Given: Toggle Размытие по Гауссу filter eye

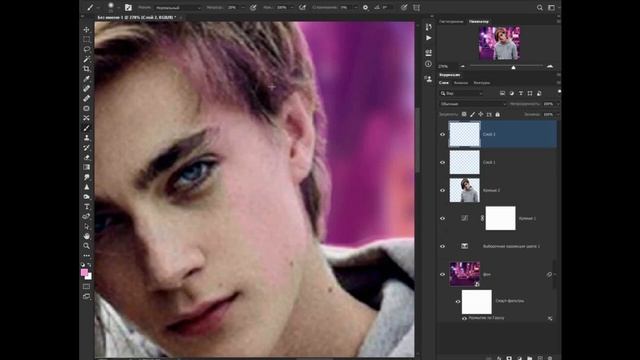Looking at the screenshot, I should 464,318.
